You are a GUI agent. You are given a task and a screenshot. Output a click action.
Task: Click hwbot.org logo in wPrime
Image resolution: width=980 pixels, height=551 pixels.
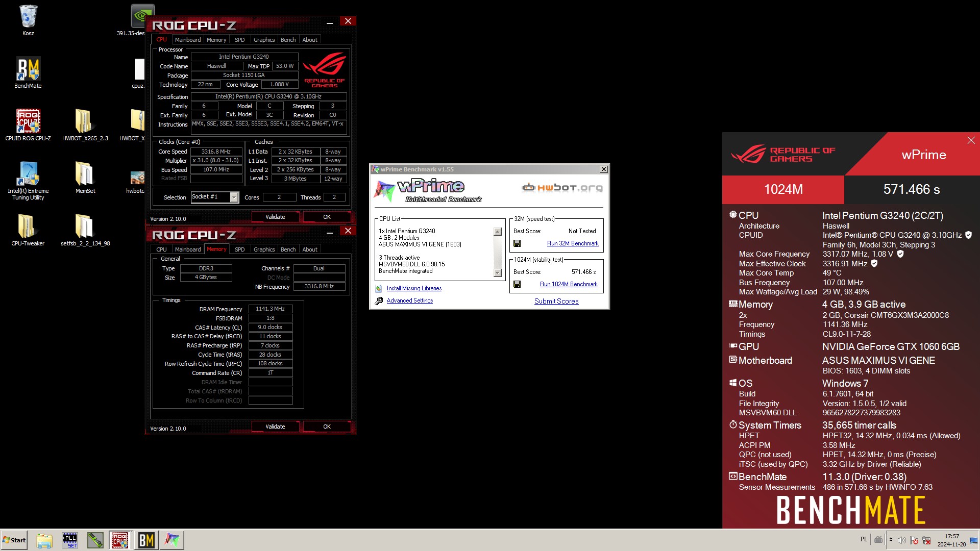562,188
